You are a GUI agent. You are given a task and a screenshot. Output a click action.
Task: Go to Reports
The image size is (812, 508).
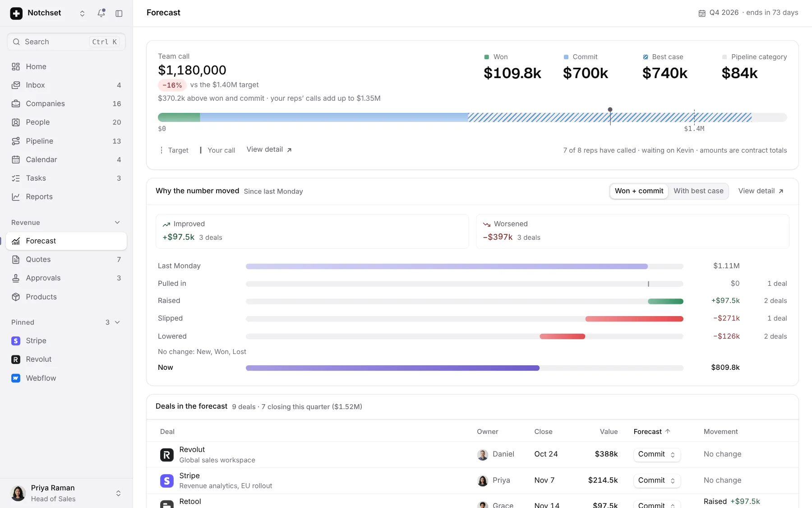[x=66, y=196]
